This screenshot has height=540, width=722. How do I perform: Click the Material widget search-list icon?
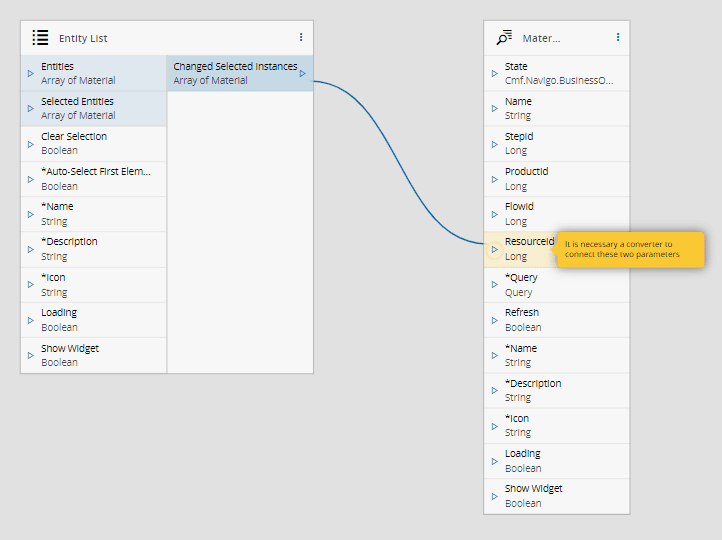coord(504,38)
